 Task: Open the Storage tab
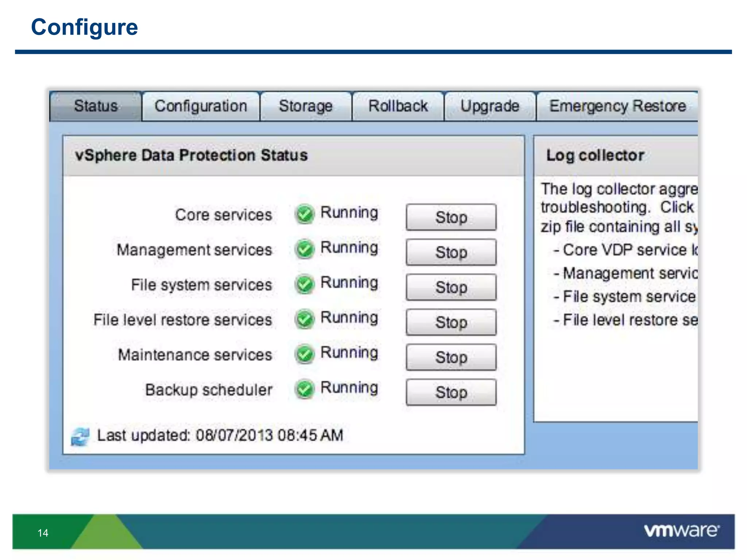coord(306,106)
